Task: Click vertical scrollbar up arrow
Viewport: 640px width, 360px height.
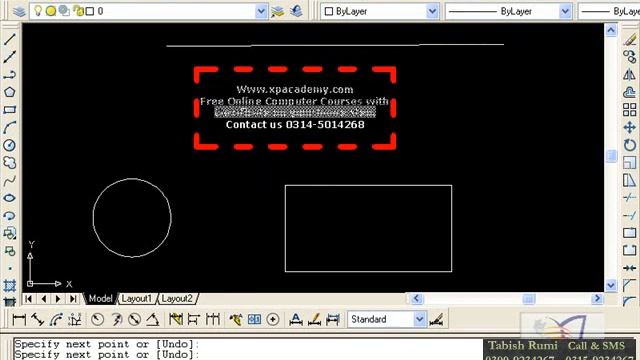Action: click(x=611, y=30)
